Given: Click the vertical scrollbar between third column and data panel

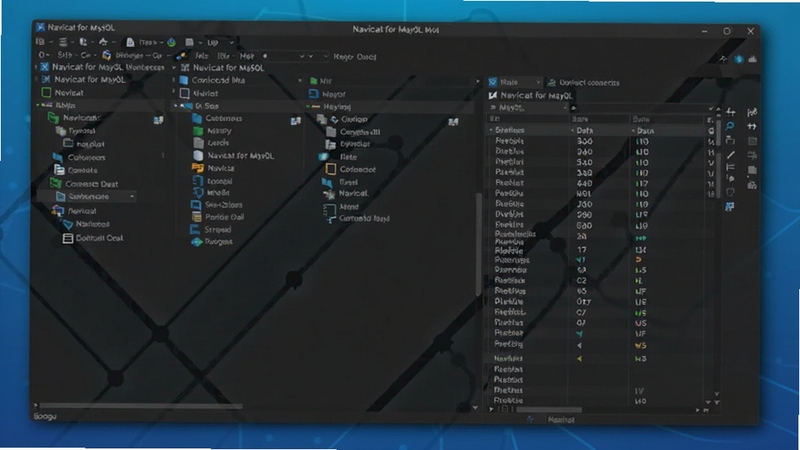Looking at the screenshot, I should click(x=479, y=245).
